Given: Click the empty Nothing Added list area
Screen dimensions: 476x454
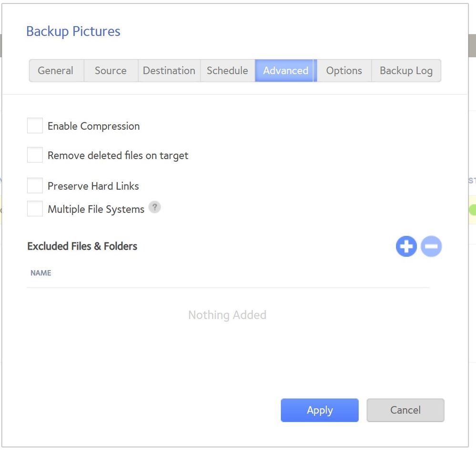Looking at the screenshot, I should [x=227, y=315].
